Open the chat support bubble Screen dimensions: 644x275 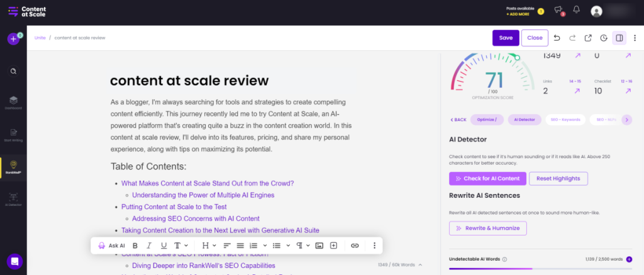(x=15, y=261)
